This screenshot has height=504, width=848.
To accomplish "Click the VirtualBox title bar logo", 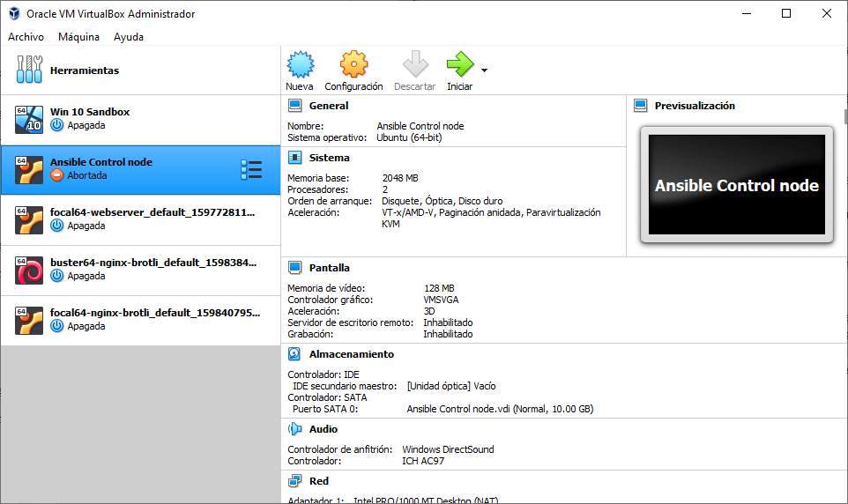I will [15, 13].
